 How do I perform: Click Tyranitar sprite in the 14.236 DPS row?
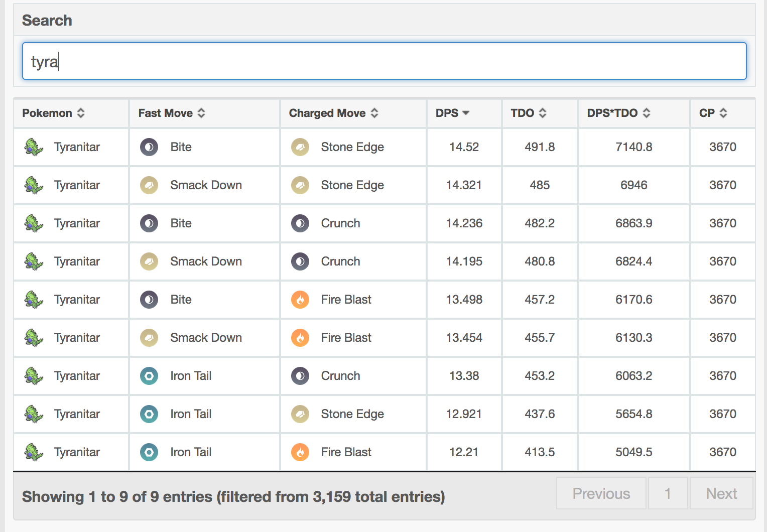34,223
